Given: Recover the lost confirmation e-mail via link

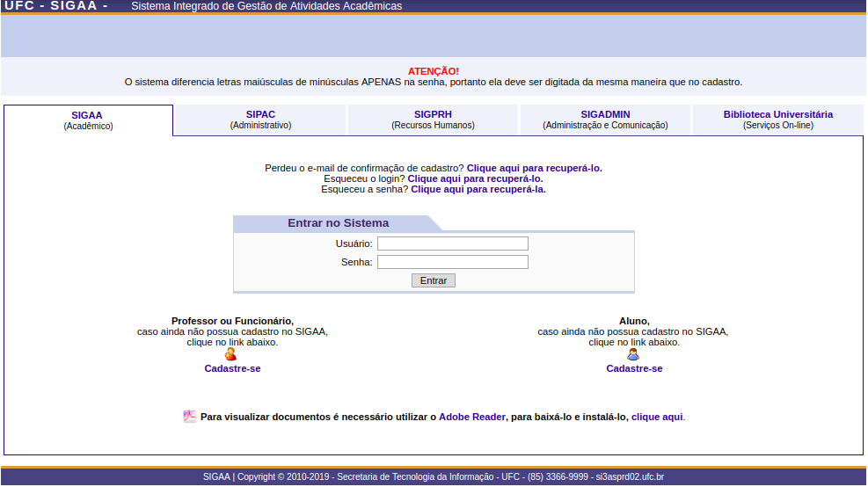Looking at the screenshot, I should [534, 168].
